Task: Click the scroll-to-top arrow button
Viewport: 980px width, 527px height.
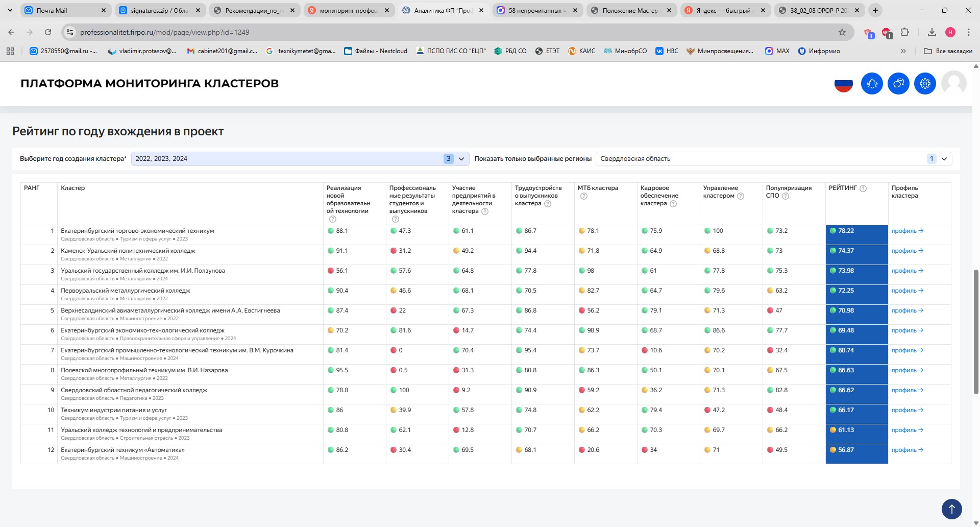Action: pos(951,509)
